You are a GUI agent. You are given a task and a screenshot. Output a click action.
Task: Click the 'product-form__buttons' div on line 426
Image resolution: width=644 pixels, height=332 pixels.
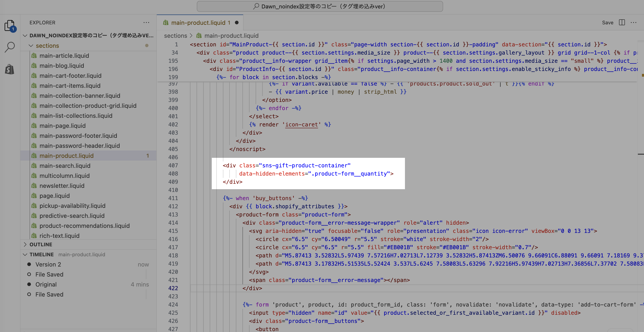[307, 321]
